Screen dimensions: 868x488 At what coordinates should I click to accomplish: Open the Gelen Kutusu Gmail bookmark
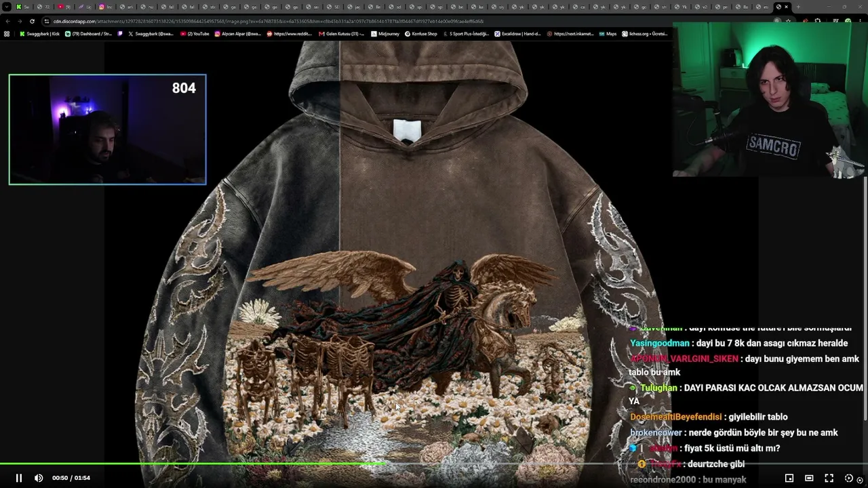point(341,34)
